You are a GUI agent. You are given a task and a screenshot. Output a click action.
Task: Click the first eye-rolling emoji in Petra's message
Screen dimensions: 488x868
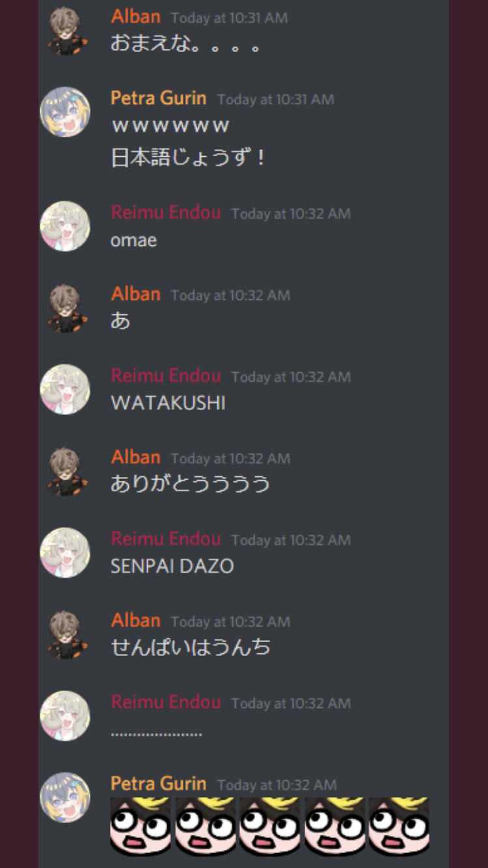pos(141,826)
